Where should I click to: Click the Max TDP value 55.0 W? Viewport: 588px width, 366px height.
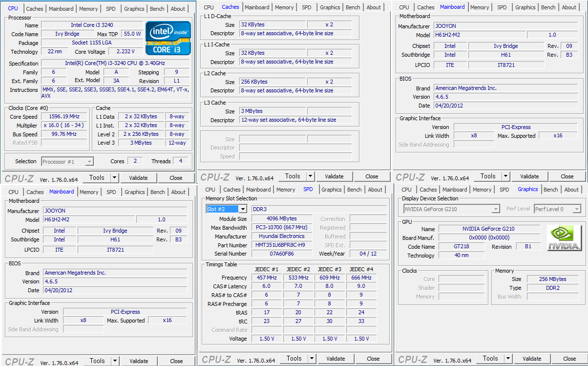click(132, 34)
